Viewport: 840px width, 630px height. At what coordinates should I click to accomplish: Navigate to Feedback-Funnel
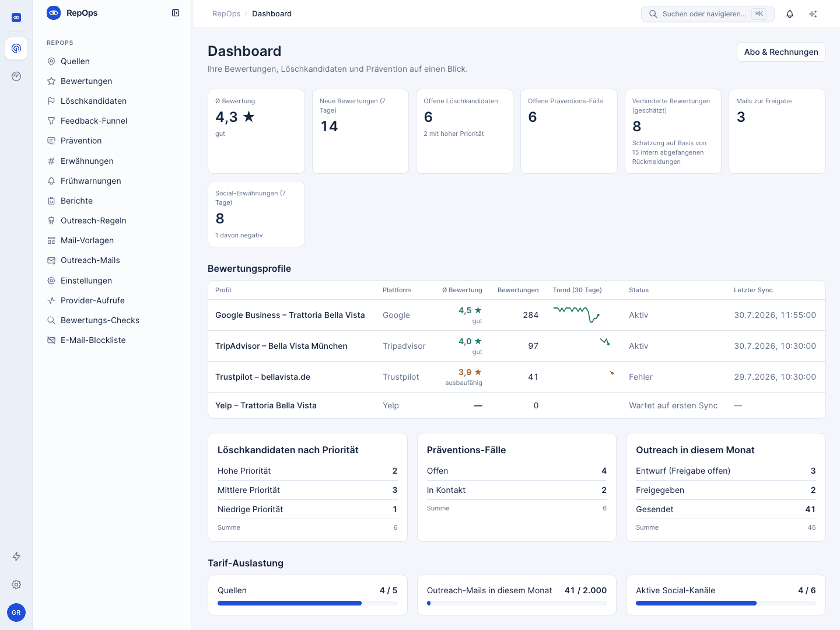112,121
